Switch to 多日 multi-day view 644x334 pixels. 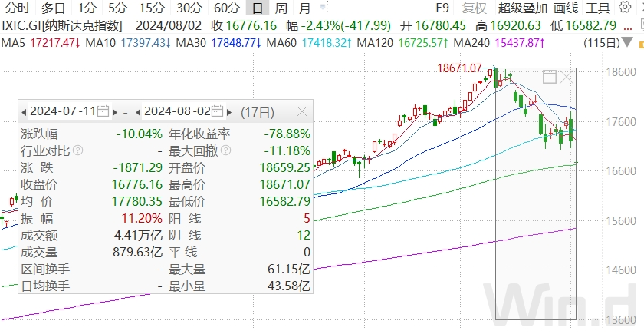click(x=54, y=8)
